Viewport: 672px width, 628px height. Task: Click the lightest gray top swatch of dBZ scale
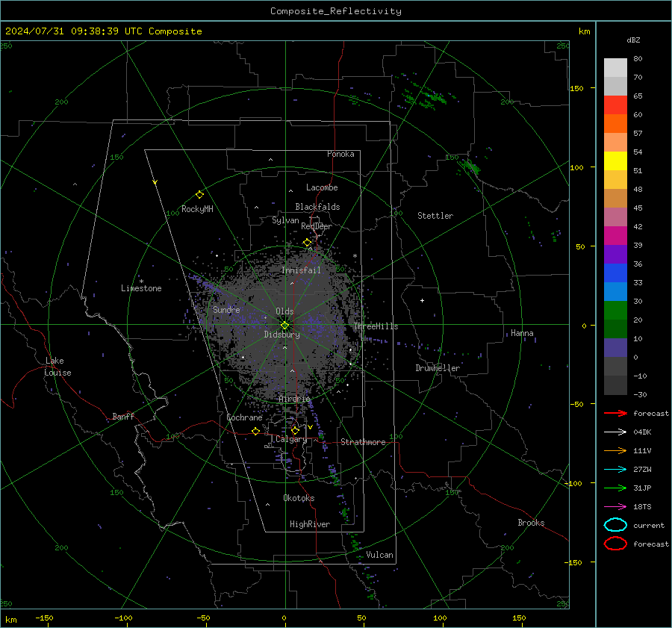pyautogui.click(x=615, y=68)
